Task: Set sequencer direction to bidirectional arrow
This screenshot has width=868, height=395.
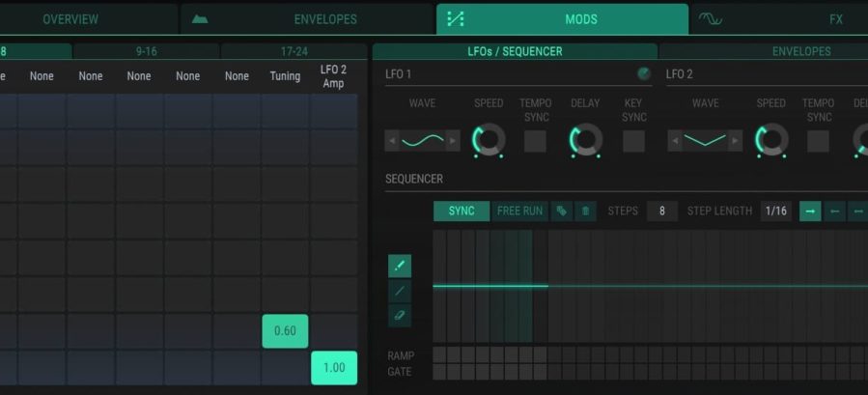Action: (x=858, y=212)
